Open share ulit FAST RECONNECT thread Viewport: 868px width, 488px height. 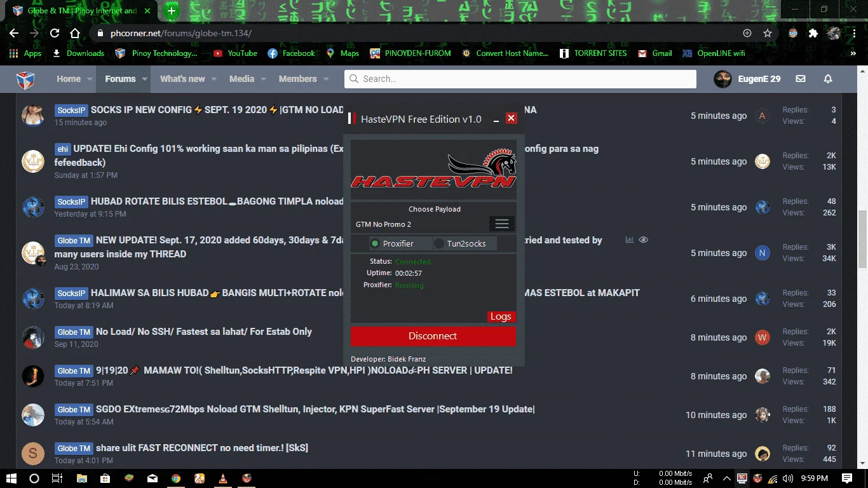tap(202, 448)
